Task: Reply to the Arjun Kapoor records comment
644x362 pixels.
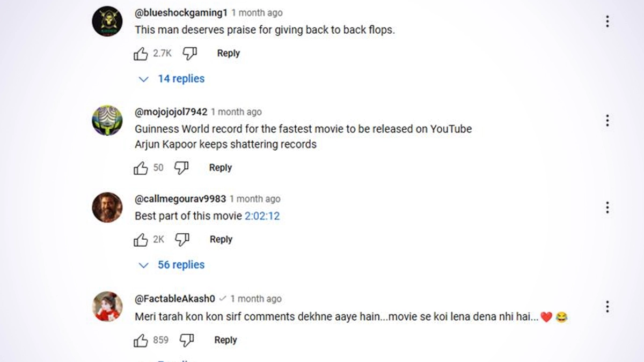Action: 220,167
